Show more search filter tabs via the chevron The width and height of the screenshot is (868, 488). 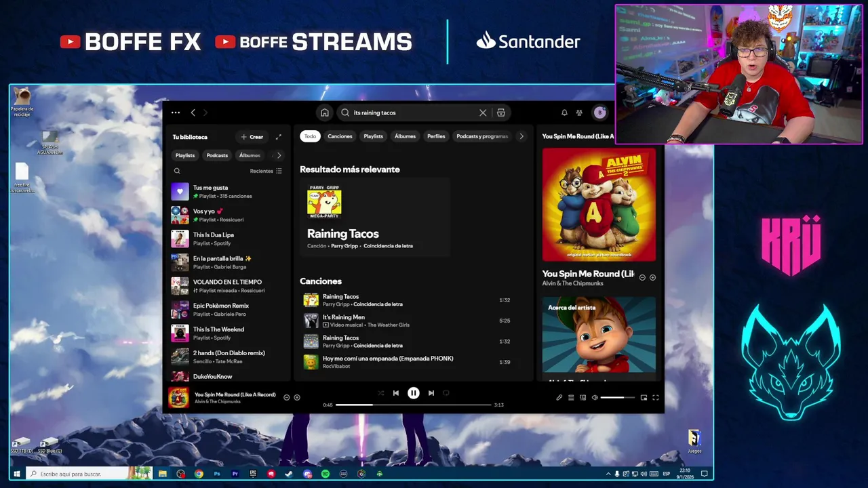tap(521, 136)
